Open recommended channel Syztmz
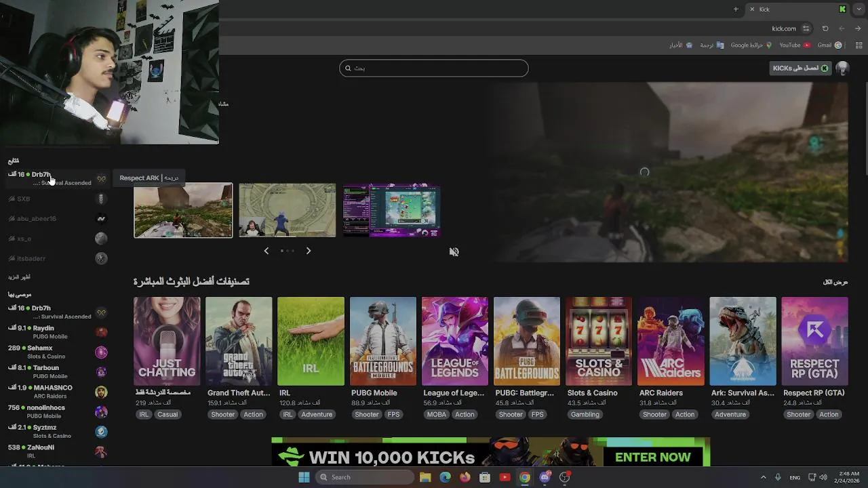The image size is (868, 488). 57,431
